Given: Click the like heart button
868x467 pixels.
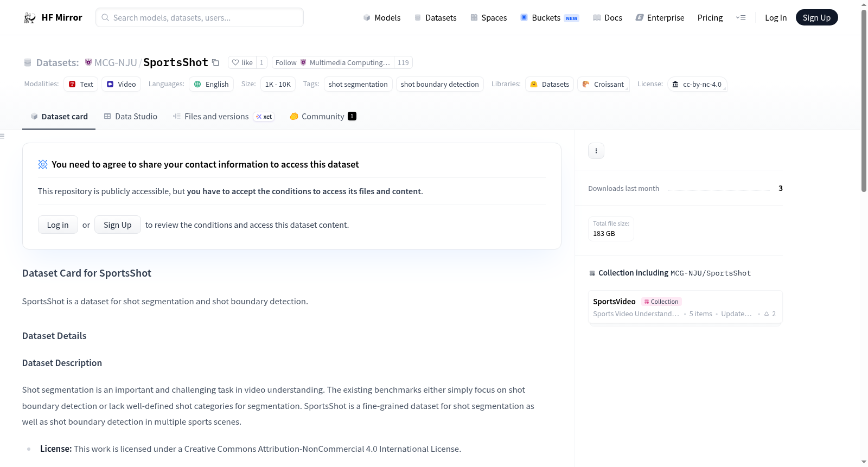Looking at the screenshot, I should (242, 62).
